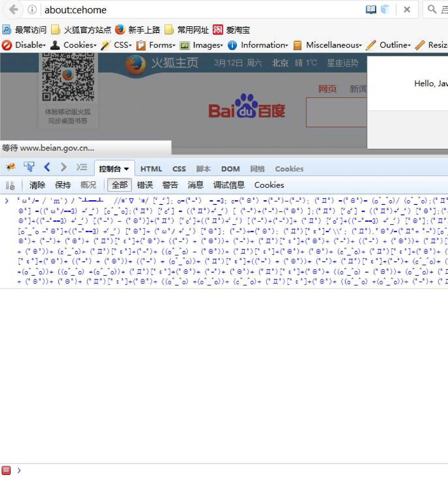Activate Firebug inspect element pointer icon
This screenshot has height=477, width=448.
(x=29, y=167)
